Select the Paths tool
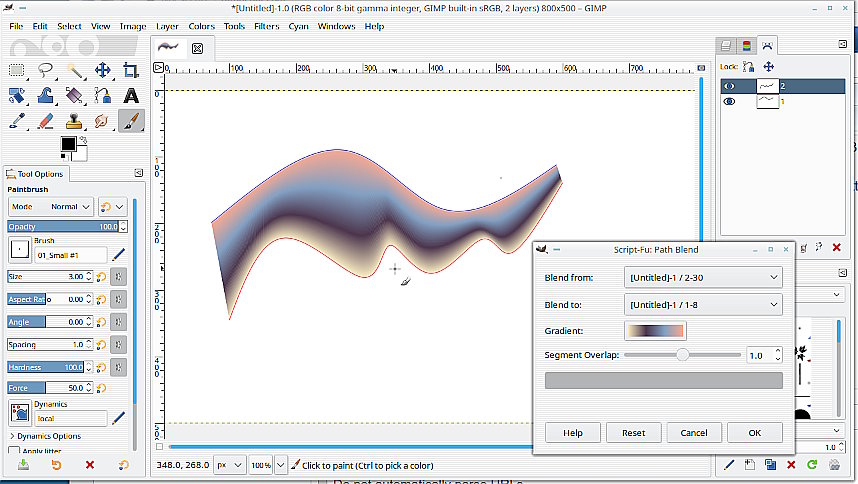The height and width of the screenshot is (484, 858). 102,95
